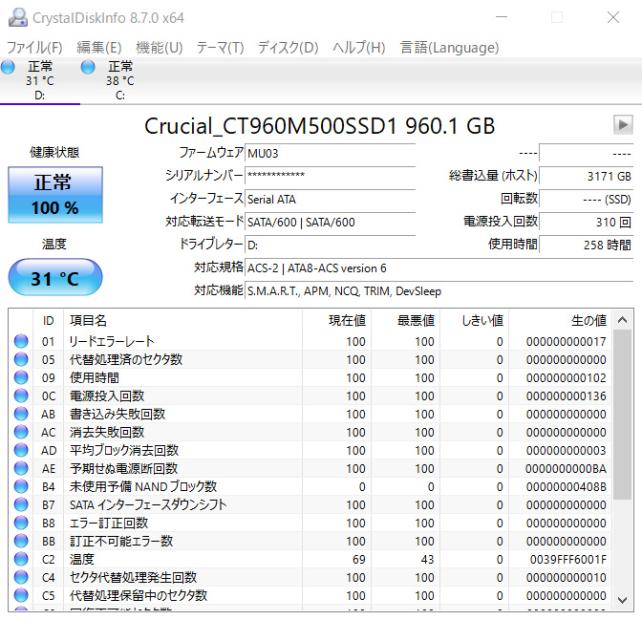
Task: Click raw value 000000000BA in row AE
Action: tap(566, 468)
